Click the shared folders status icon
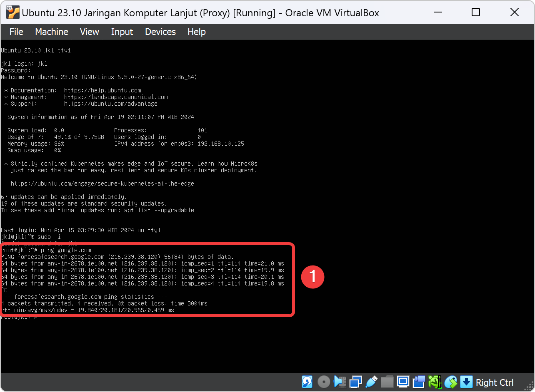The width and height of the screenshot is (535, 392). tap(387, 382)
